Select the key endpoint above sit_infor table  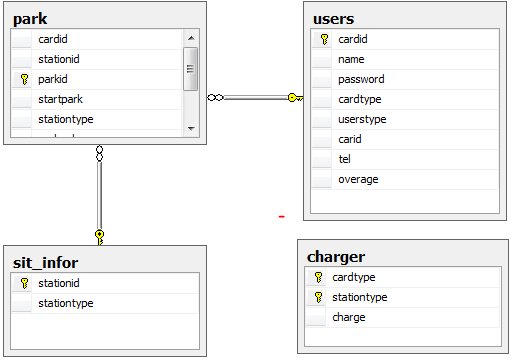click(99, 237)
